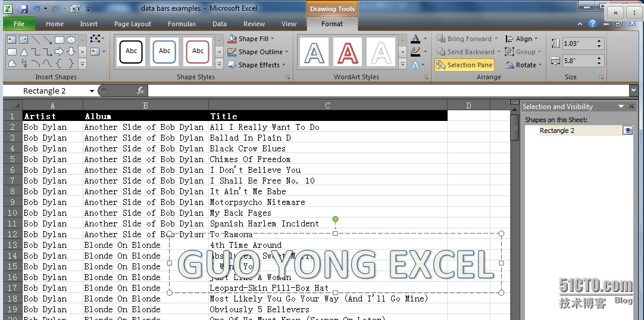Select Rectangle 2 in the Selection pane
The width and height of the screenshot is (644, 320).
pyautogui.click(x=574, y=131)
